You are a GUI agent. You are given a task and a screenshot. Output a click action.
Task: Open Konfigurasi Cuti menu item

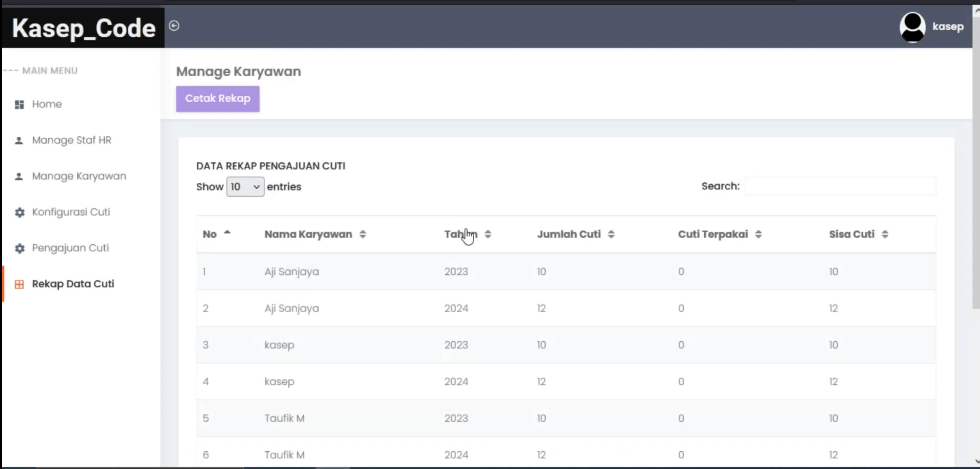click(71, 212)
